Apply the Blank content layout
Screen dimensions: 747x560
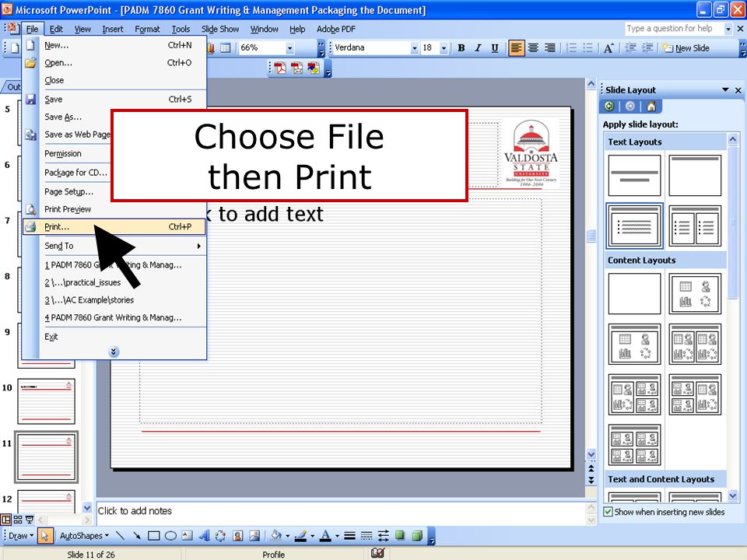(x=635, y=294)
